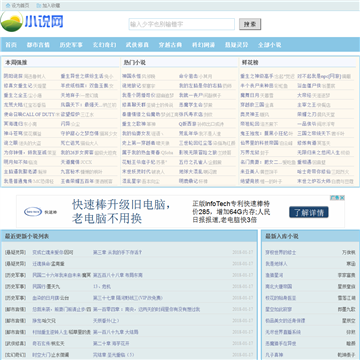Click the 搜索 search button
The image size is (360, 360).
point(250,24)
